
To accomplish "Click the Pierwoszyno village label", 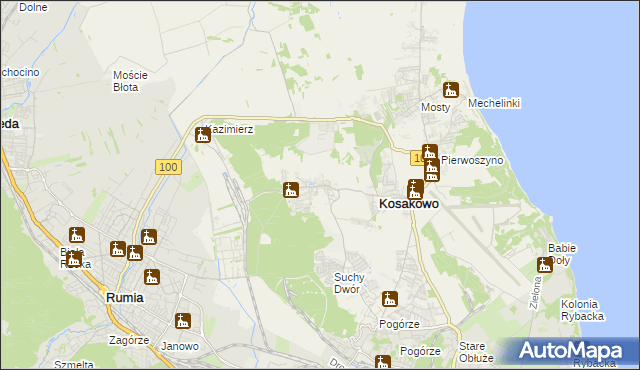I will [x=472, y=160].
